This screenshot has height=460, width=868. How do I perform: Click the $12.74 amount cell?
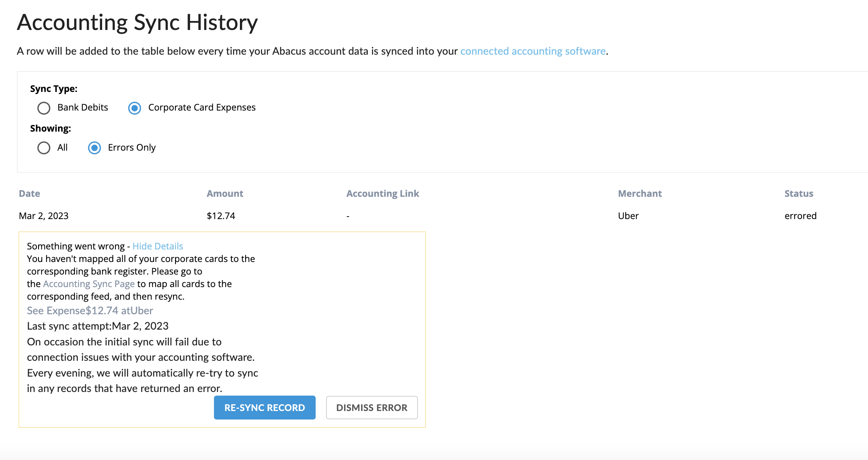tap(221, 216)
